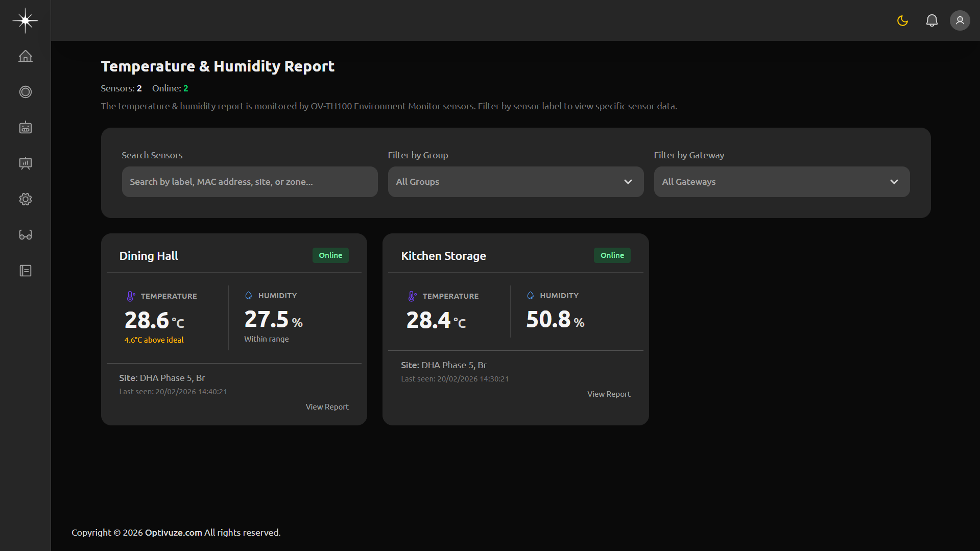Expand the All Gateways dropdown

point(781,182)
